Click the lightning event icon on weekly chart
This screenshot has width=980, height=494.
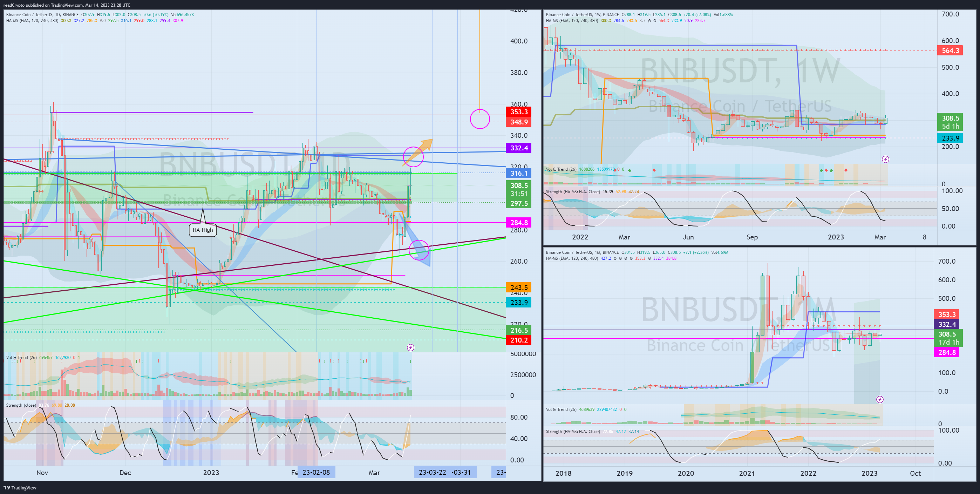coord(885,159)
